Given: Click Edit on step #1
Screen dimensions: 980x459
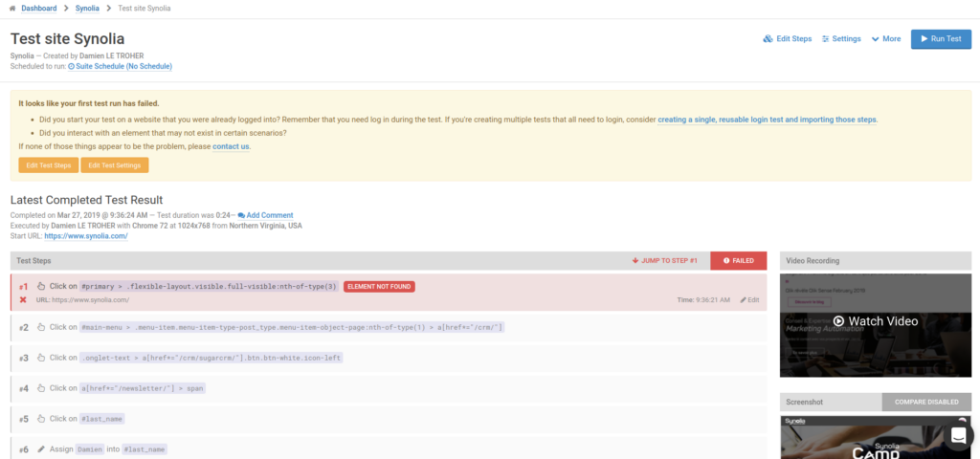Looking at the screenshot, I should coord(749,300).
